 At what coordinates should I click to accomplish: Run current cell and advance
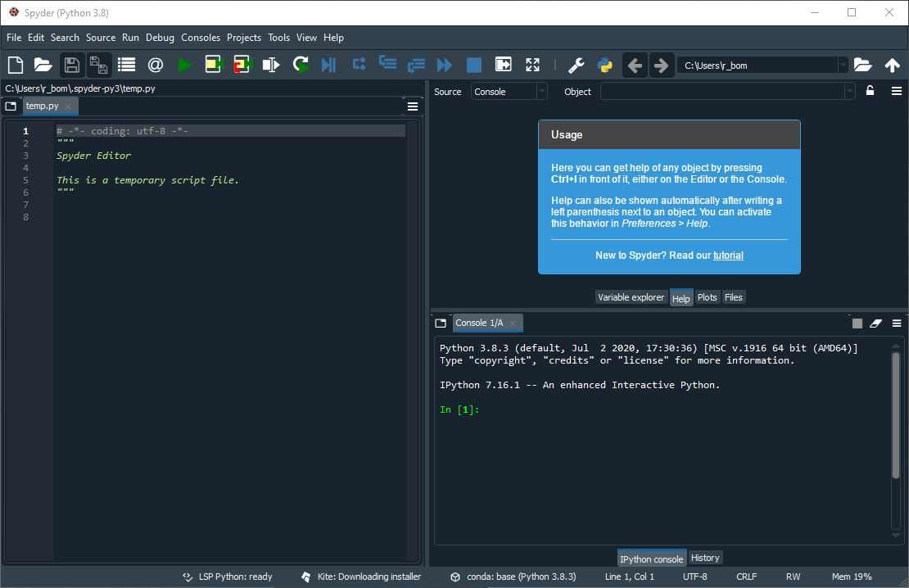point(242,65)
